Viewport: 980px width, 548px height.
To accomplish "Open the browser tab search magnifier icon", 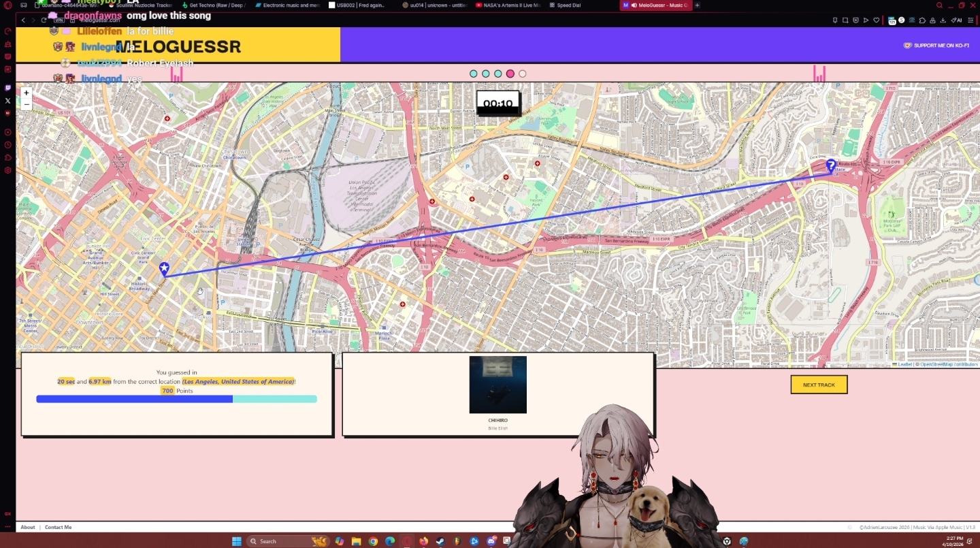I will click(939, 5).
